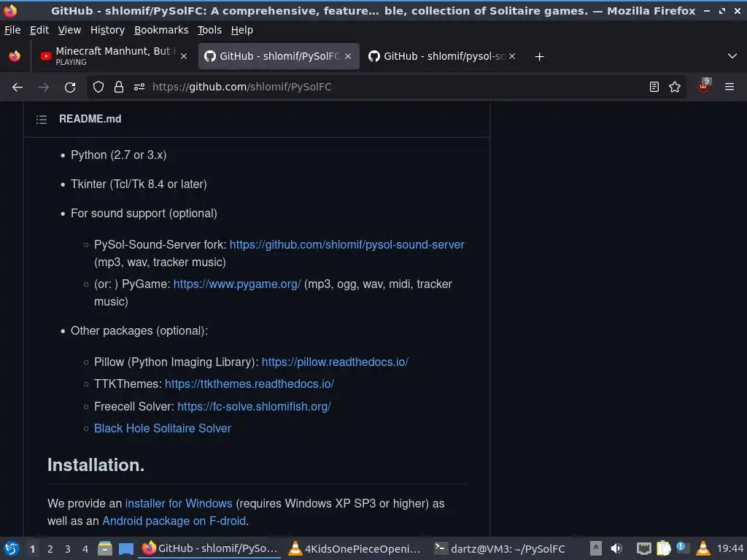
Task: Click the Installation heading
Action: [x=96, y=465]
